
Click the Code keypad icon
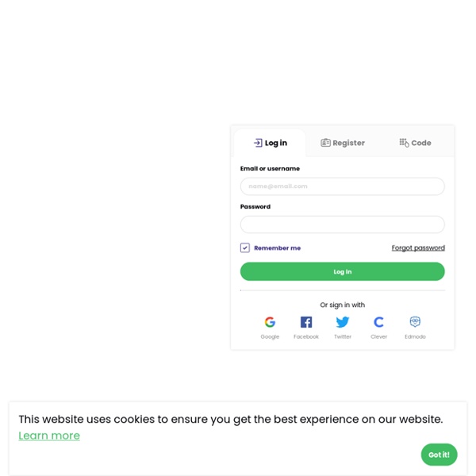coord(404,143)
